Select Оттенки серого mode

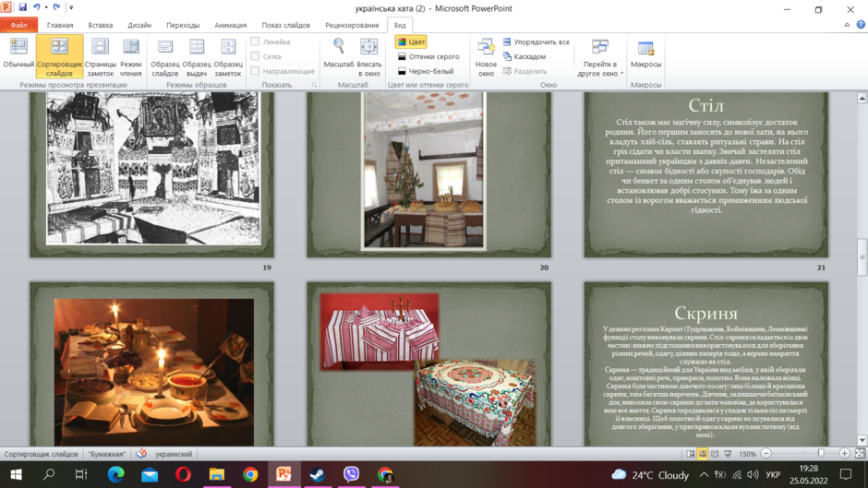(428, 56)
